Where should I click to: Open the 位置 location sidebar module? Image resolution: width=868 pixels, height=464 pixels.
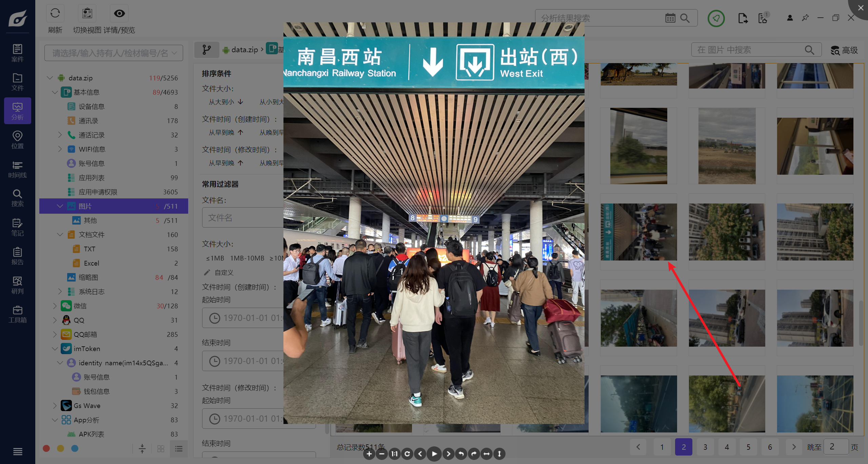pyautogui.click(x=17, y=140)
